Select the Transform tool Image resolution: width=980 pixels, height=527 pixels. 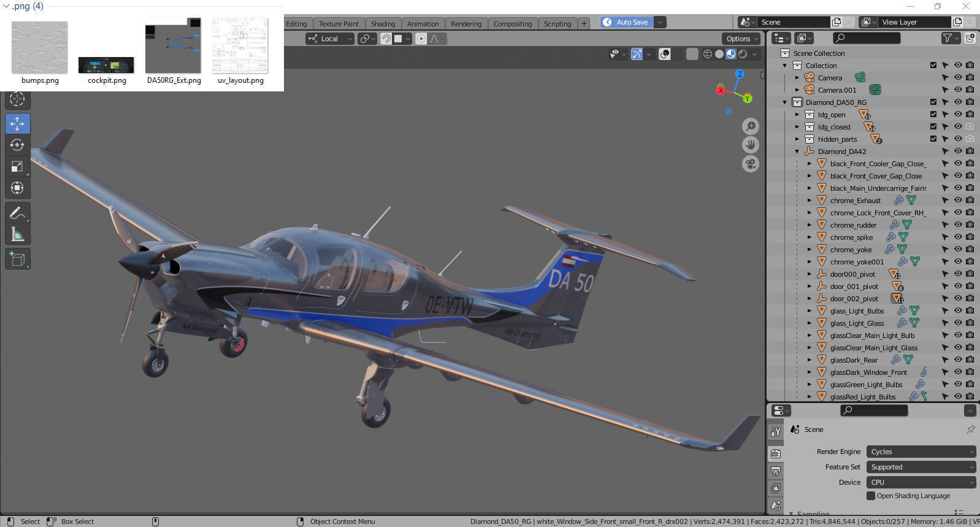pos(17,188)
